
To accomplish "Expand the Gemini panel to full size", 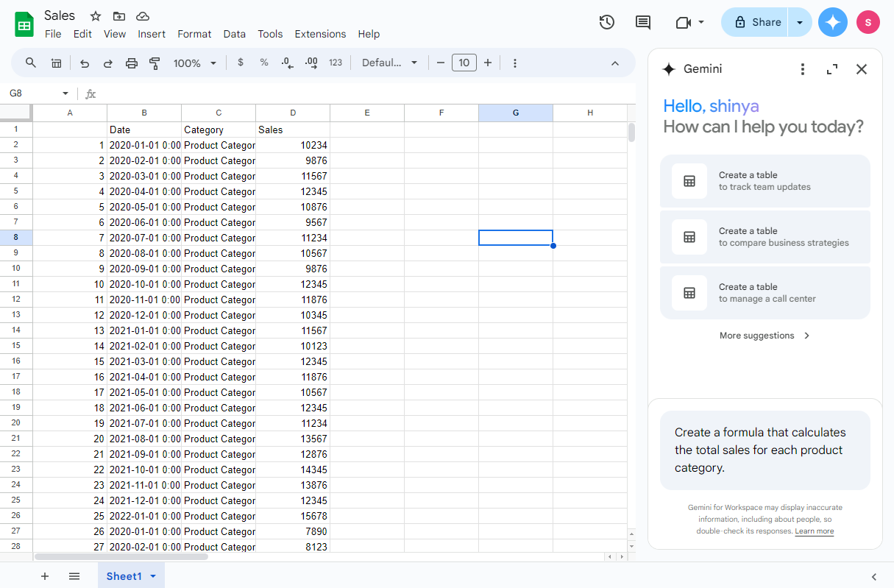I will coord(832,69).
